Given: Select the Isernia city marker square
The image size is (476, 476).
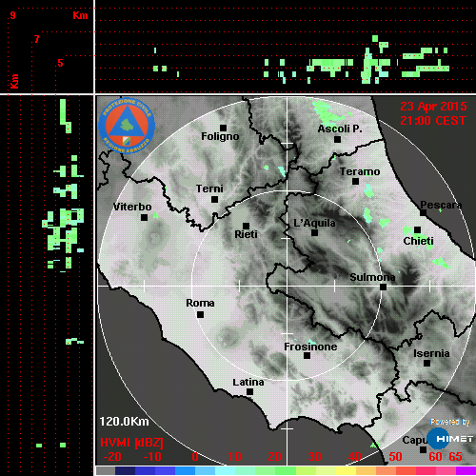Looking at the screenshot, I should [427, 363].
